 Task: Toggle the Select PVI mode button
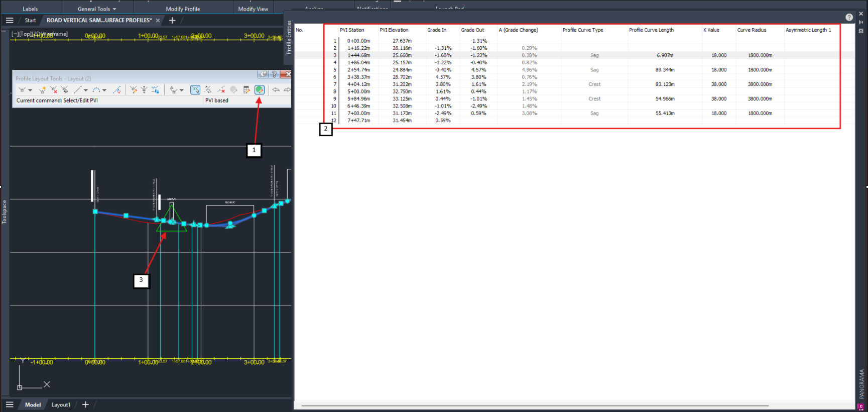coord(195,90)
